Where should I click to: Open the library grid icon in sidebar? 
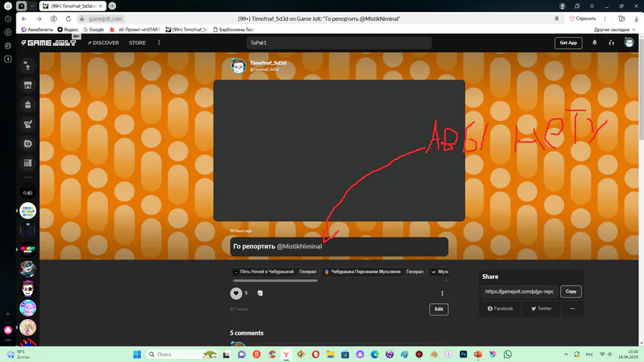click(27, 163)
